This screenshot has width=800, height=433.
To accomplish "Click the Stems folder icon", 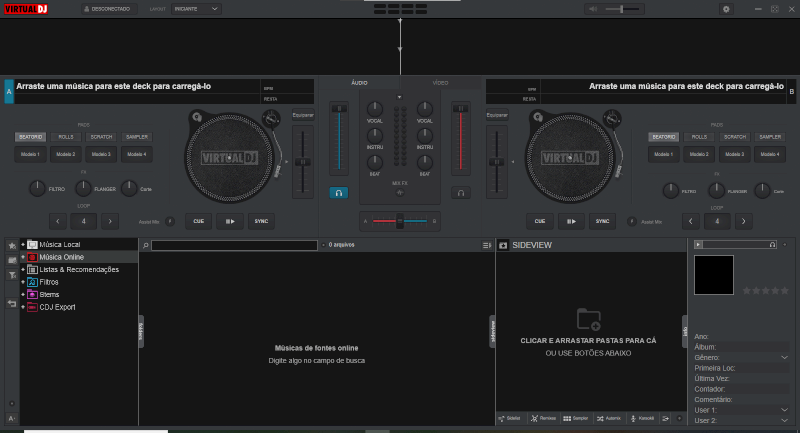I will (x=32, y=295).
